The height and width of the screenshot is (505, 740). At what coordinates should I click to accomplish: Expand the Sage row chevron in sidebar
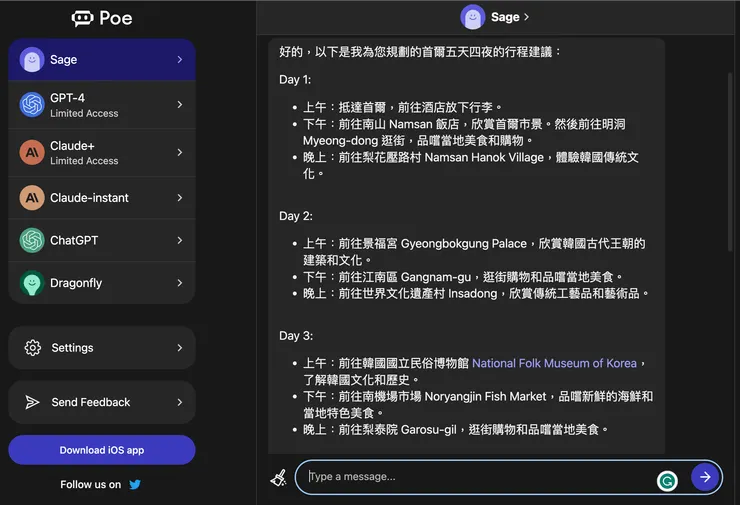coord(179,59)
